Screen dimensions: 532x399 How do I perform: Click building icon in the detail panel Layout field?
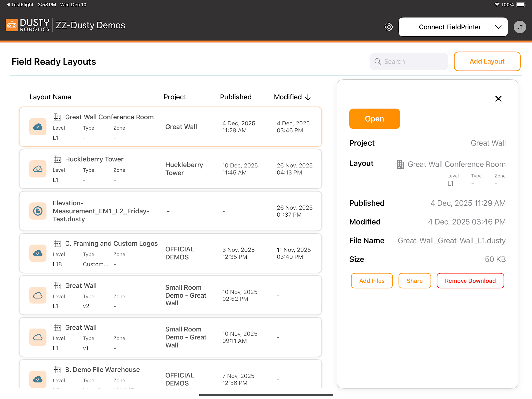point(400,164)
